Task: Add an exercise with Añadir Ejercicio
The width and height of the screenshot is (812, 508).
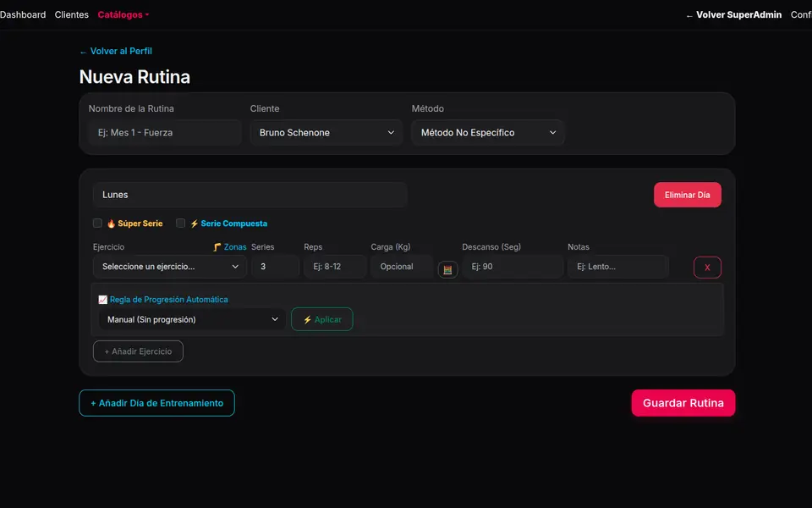Action: [x=138, y=351]
